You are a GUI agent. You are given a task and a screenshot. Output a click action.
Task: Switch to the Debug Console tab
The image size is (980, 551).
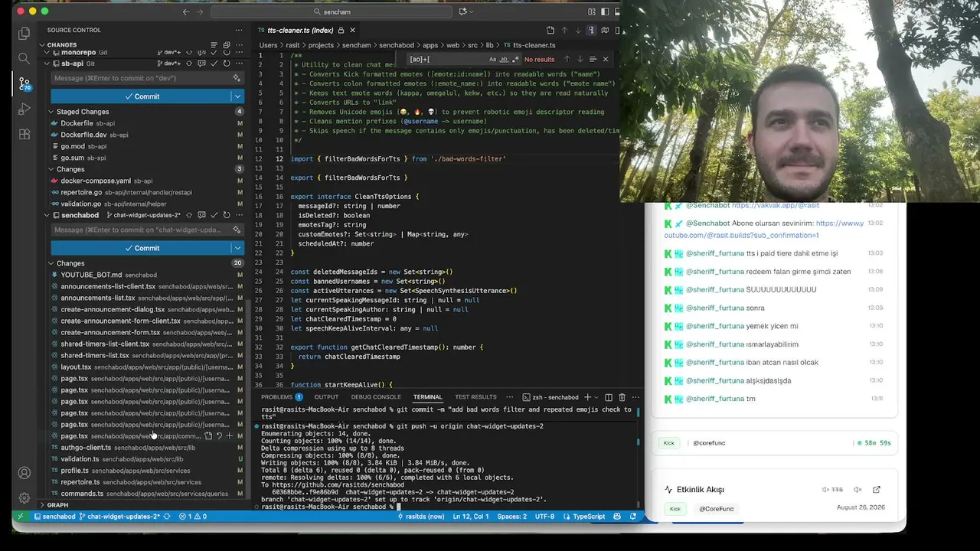[376, 397]
